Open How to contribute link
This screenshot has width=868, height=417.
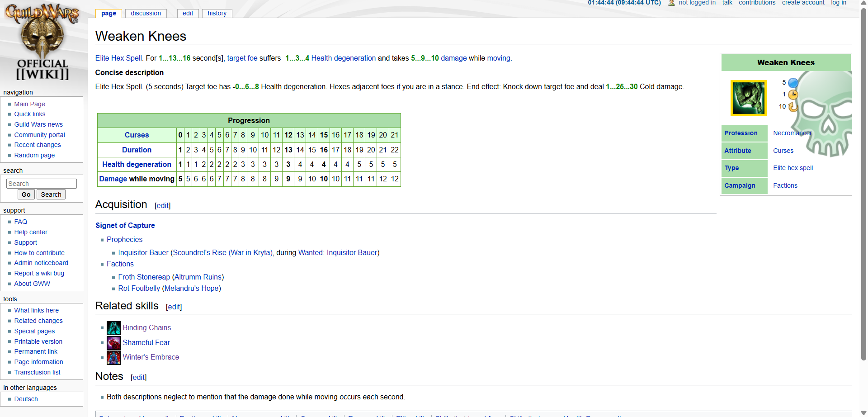coord(39,253)
